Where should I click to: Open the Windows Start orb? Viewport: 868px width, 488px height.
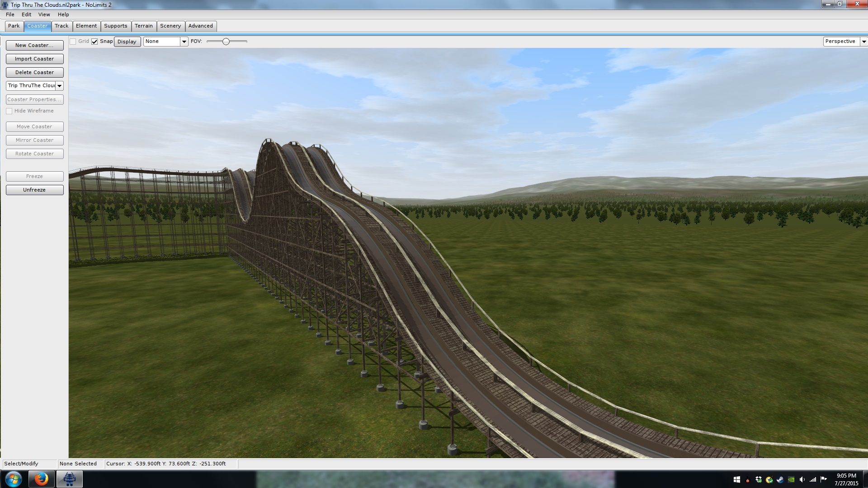[x=13, y=479]
